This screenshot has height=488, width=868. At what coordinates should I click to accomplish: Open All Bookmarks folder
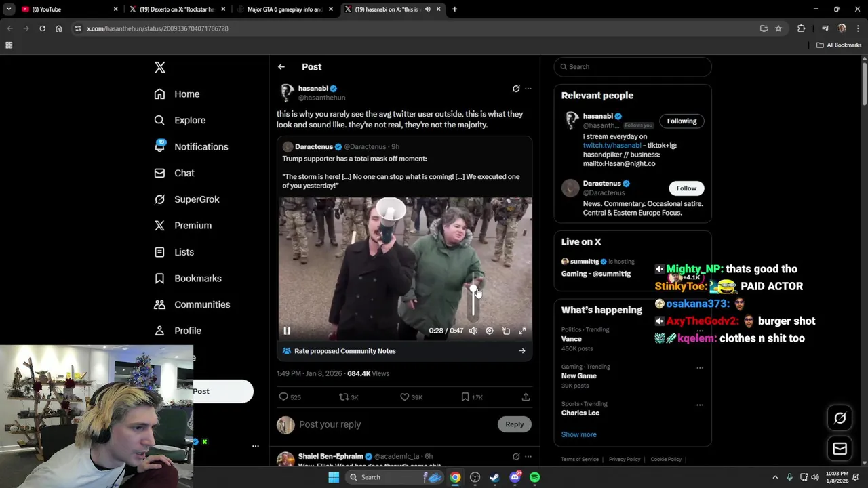[x=839, y=45]
